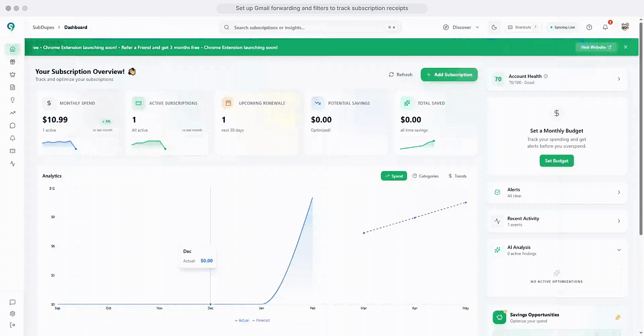
Task: Toggle dark mode with the moon icon
Action: click(x=494, y=28)
